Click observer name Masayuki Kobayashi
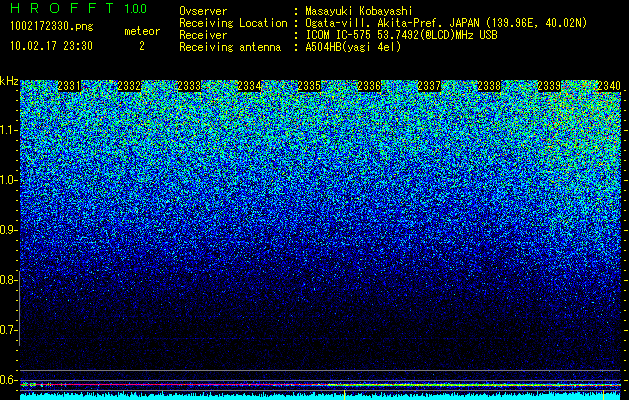 point(359,11)
